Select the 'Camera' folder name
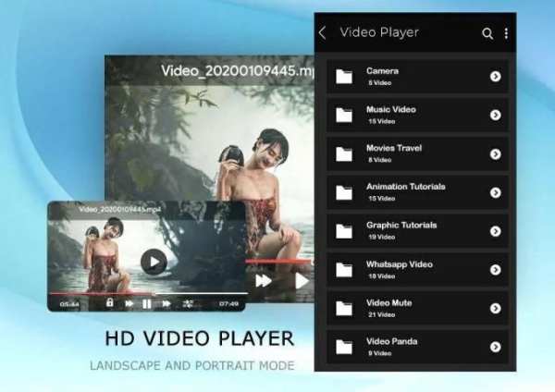 pos(382,71)
